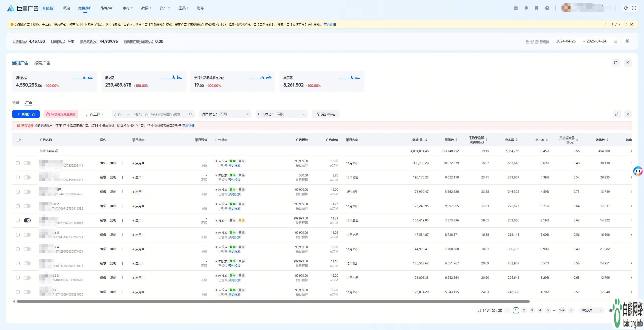Click the notification bell icon

tap(526, 8)
